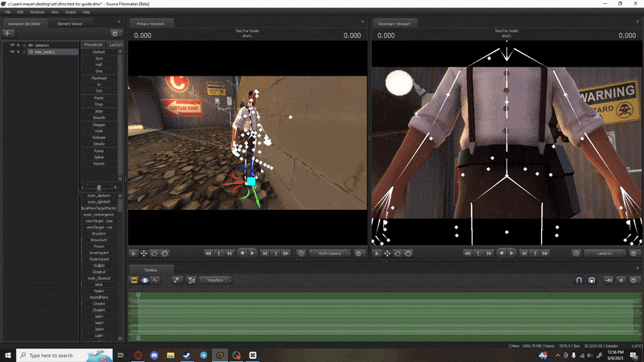Click the eyes_updown control slider
644x362 pixels.
[99, 195]
